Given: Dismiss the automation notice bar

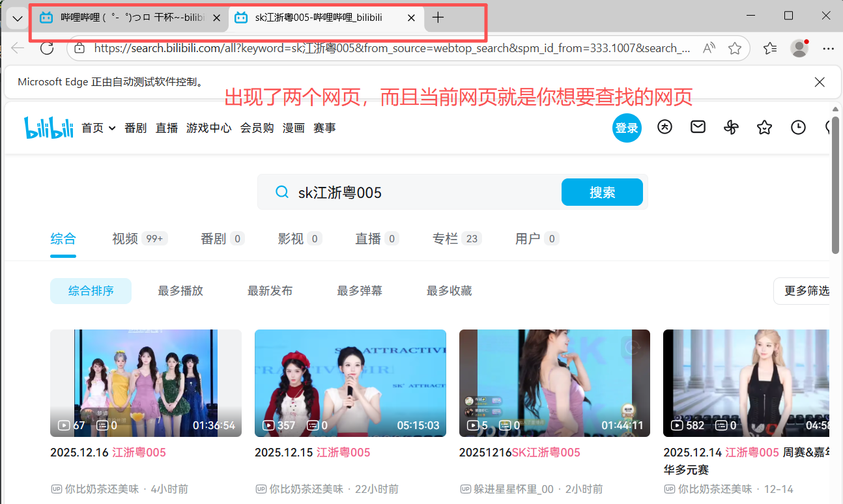Looking at the screenshot, I should (x=820, y=82).
